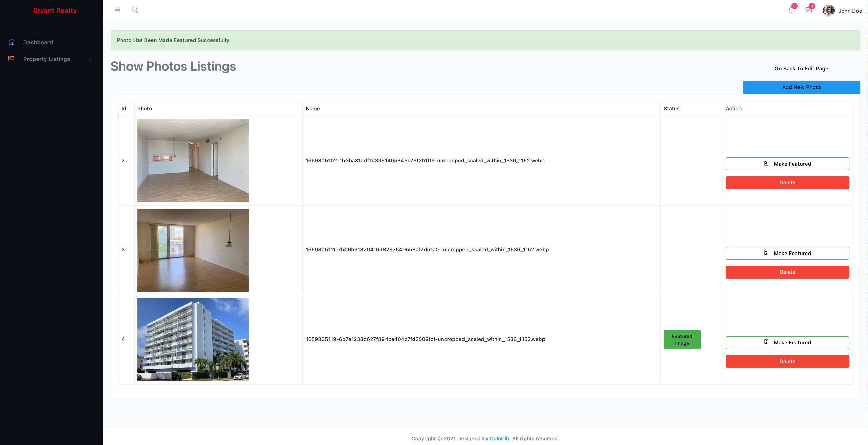This screenshot has height=445, width=868.
Task: Click the Colorlib footer link
Action: (499, 438)
